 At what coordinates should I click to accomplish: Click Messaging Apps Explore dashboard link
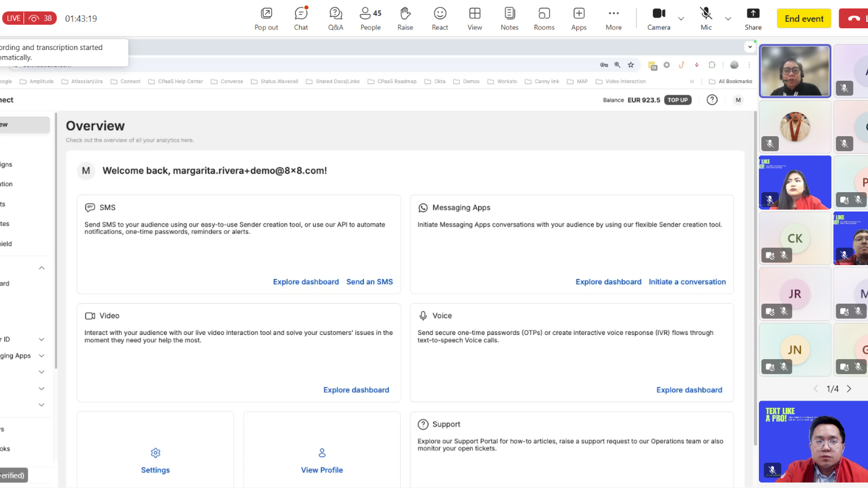(x=608, y=282)
